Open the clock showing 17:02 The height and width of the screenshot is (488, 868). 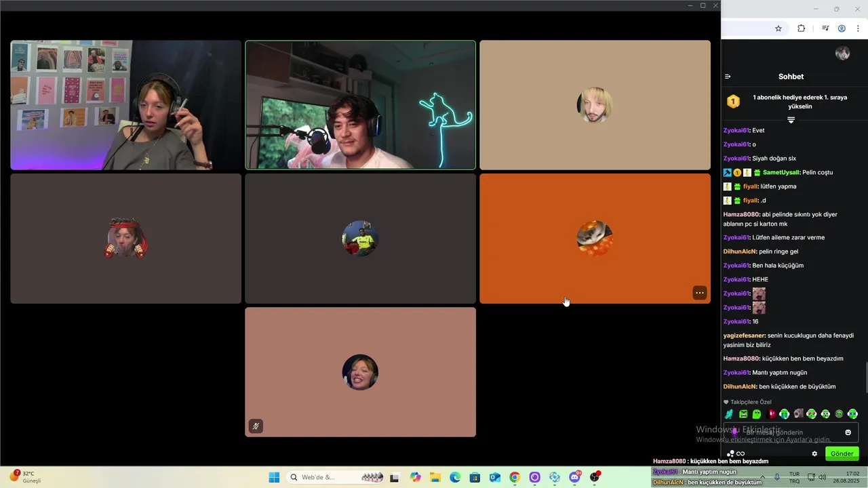point(846,477)
